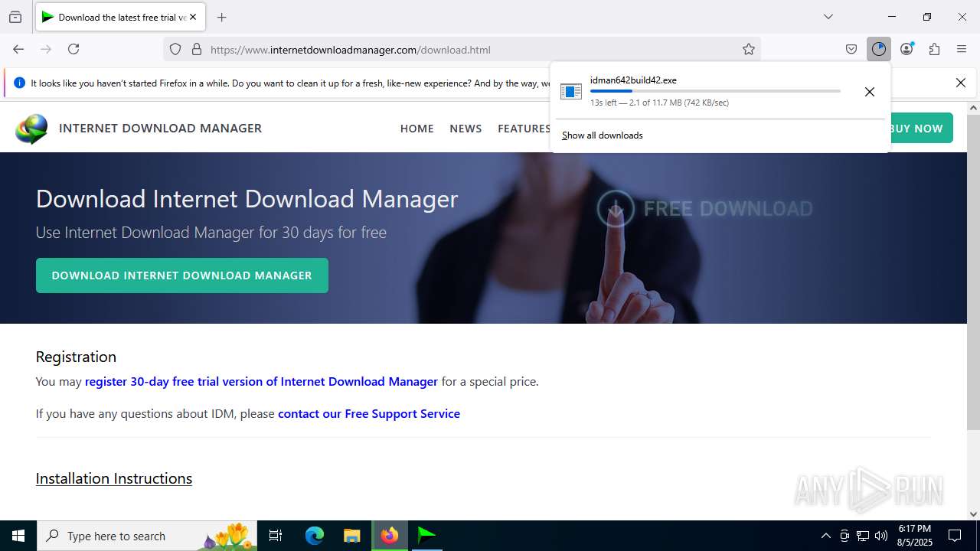Click the FREE DOWNLOAD arrow icon

(x=616, y=208)
